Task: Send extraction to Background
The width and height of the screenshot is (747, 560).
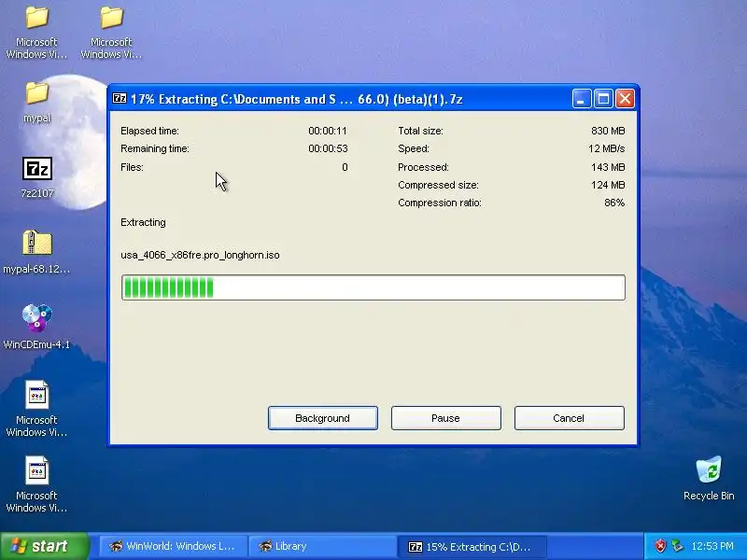Action: [x=322, y=418]
